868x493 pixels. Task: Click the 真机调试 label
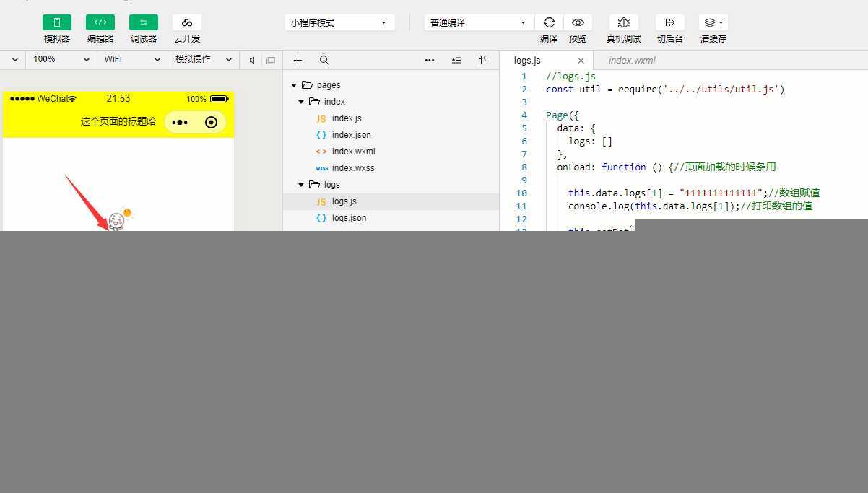click(x=624, y=39)
